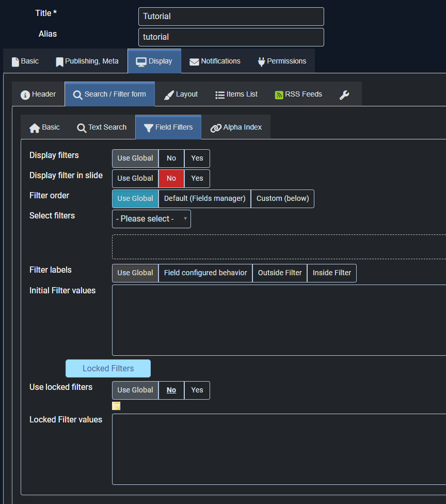
Task: Switch to the Layout tab
Action: (181, 94)
